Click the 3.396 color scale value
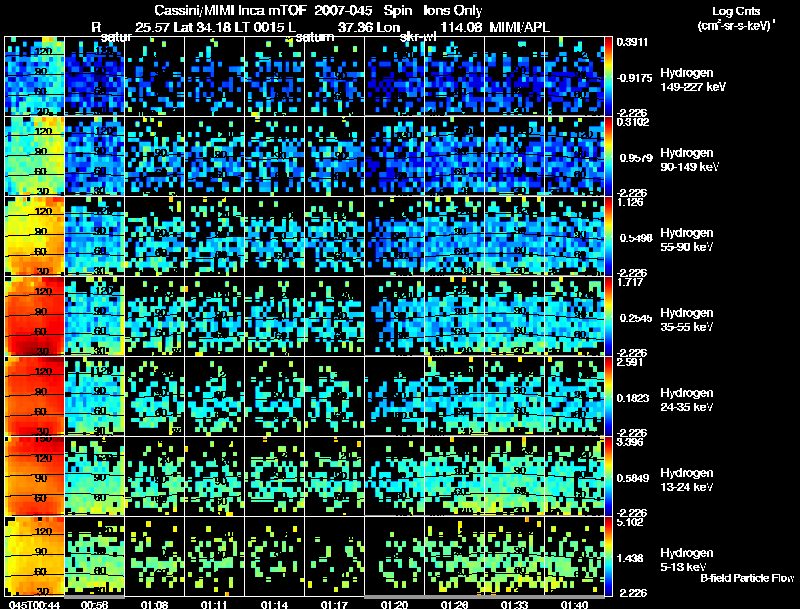 [x=629, y=442]
